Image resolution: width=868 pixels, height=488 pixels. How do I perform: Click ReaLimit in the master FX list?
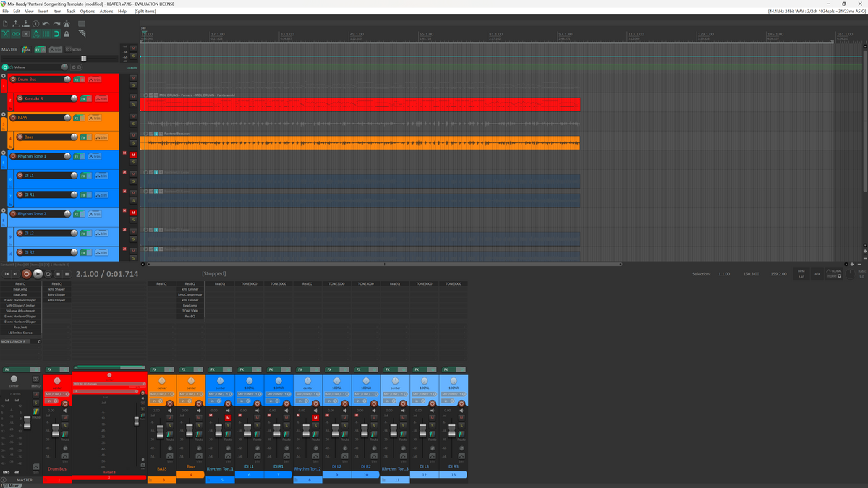(x=20, y=327)
